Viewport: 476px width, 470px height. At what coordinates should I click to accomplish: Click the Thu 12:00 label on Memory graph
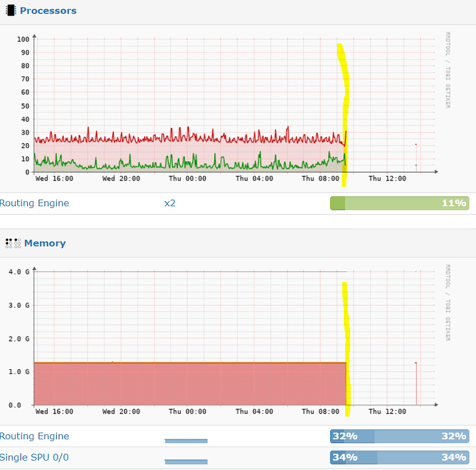click(387, 412)
